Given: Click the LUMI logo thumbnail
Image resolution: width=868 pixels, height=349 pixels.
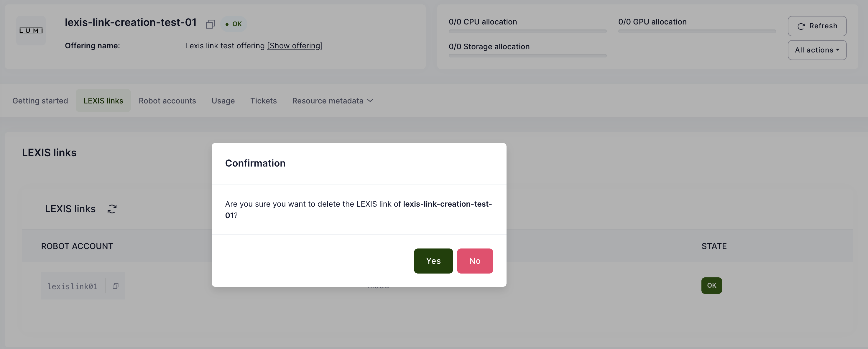Looking at the screenshot, I should [31, 31].
